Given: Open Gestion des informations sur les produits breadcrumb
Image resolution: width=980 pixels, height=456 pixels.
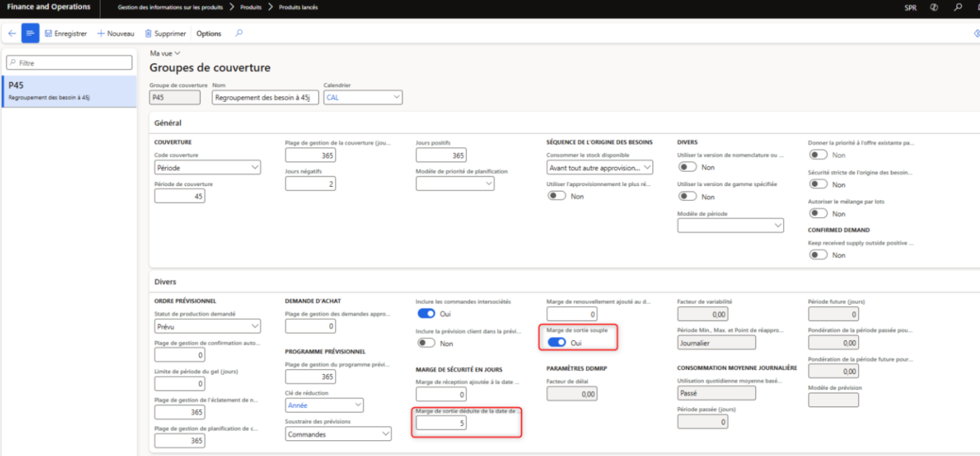Looking at the screenshot, I should [x=170, y=7].
